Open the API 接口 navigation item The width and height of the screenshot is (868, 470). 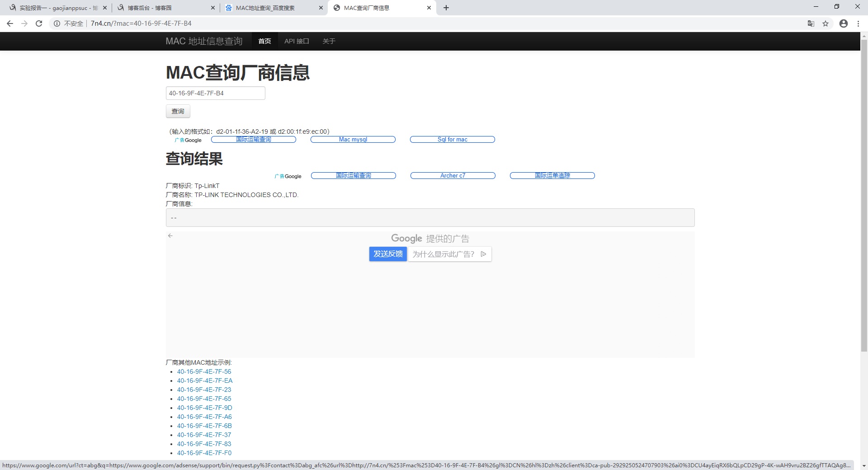297,41
